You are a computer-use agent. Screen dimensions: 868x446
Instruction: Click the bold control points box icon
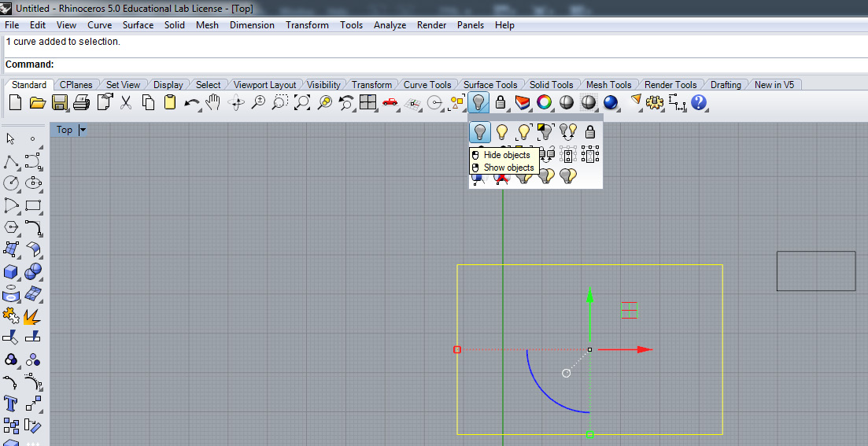click(x=590, y=154)
